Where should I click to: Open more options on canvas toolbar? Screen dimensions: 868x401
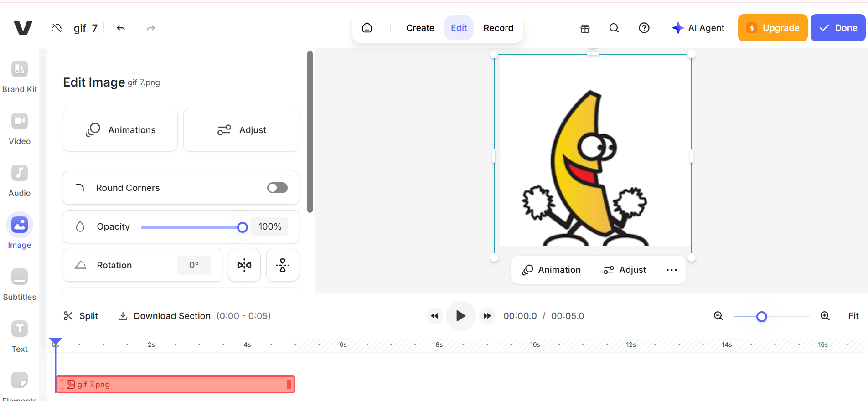[672, 270]
